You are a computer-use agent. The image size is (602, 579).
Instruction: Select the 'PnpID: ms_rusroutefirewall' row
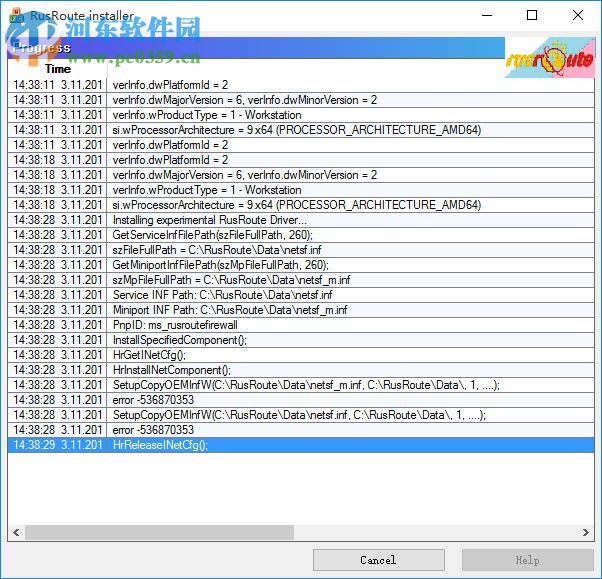pos(301,325)
